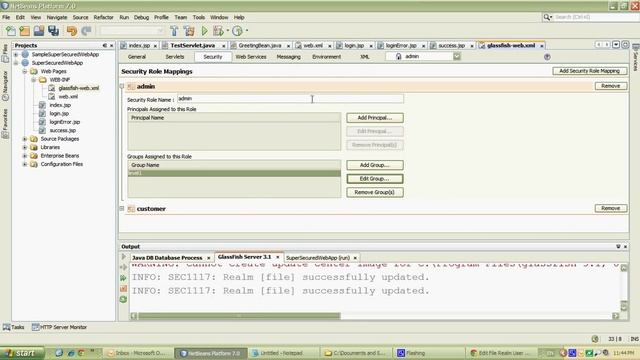Click the Open Project toolbar icon
Screen dimensions: 640x360
click(39, 31)
